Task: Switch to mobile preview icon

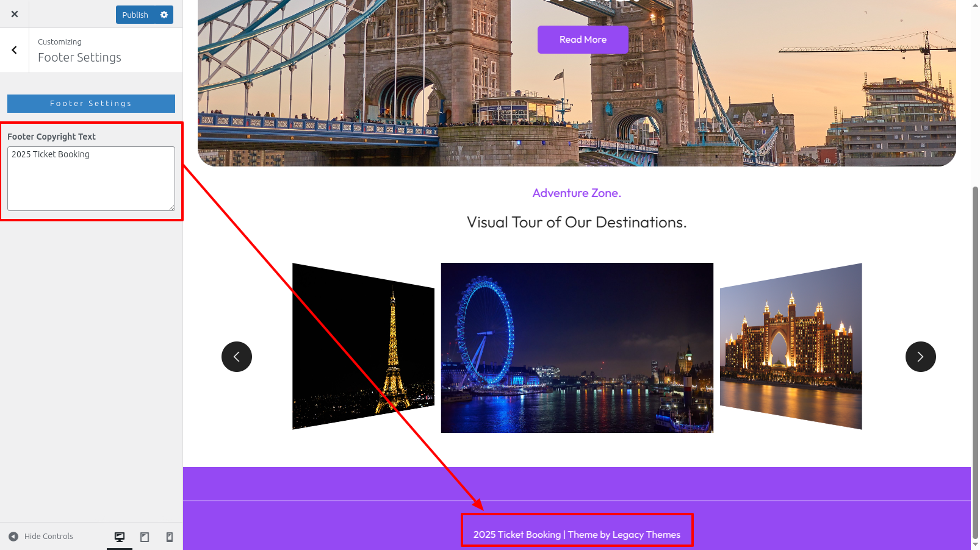Action: tap(170, 537)
